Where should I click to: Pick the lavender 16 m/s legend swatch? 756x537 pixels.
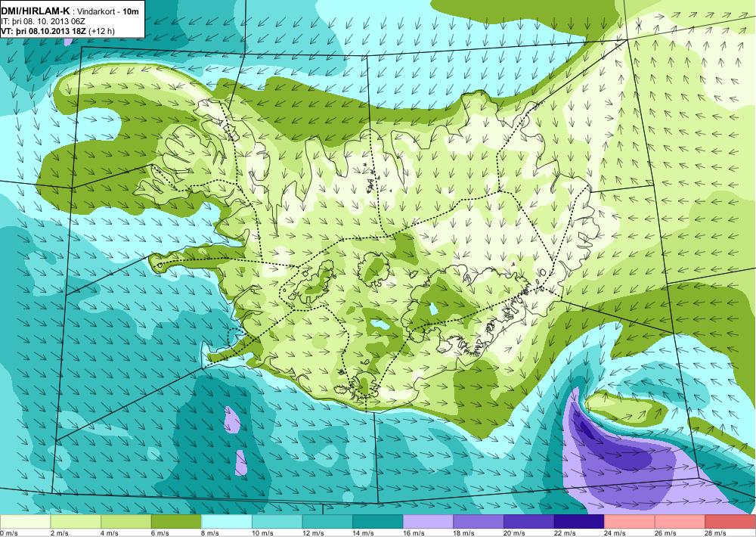[428, 522]
